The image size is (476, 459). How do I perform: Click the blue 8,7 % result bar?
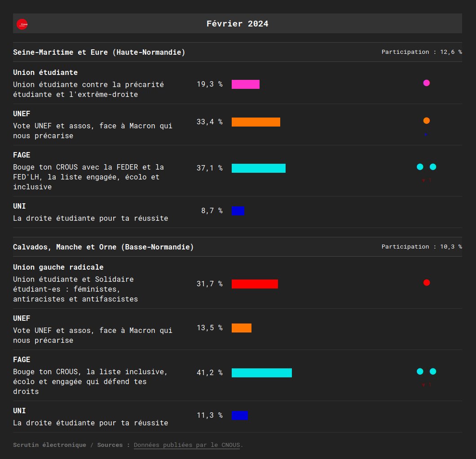[238, 211]
